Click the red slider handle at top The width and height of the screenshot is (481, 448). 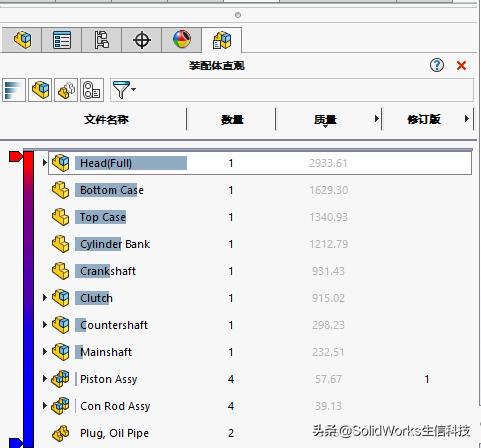(x=15, y=156)
